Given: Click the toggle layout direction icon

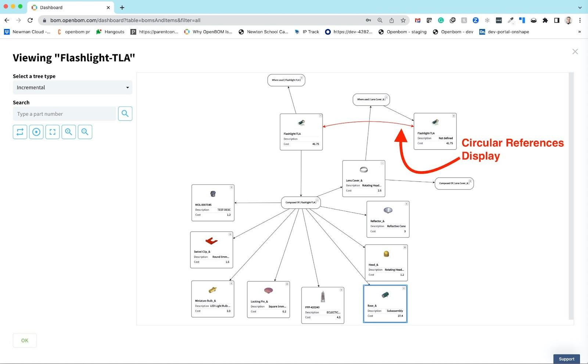Looking at the screenshot, I should point(20,132).
